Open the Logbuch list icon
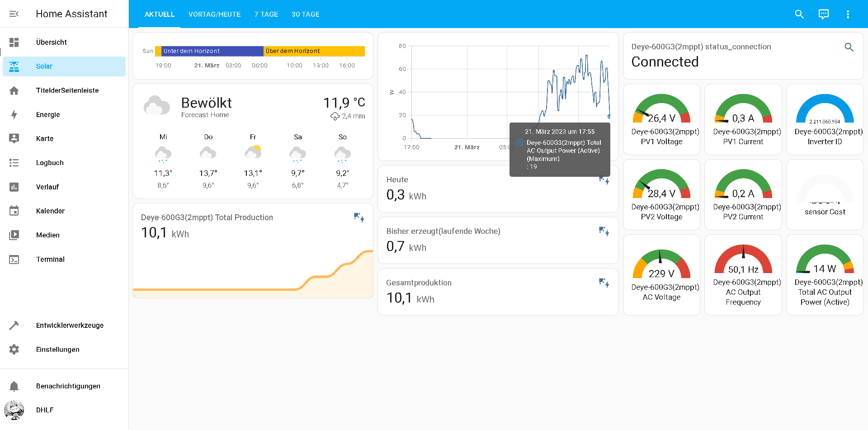 (14, 163)
